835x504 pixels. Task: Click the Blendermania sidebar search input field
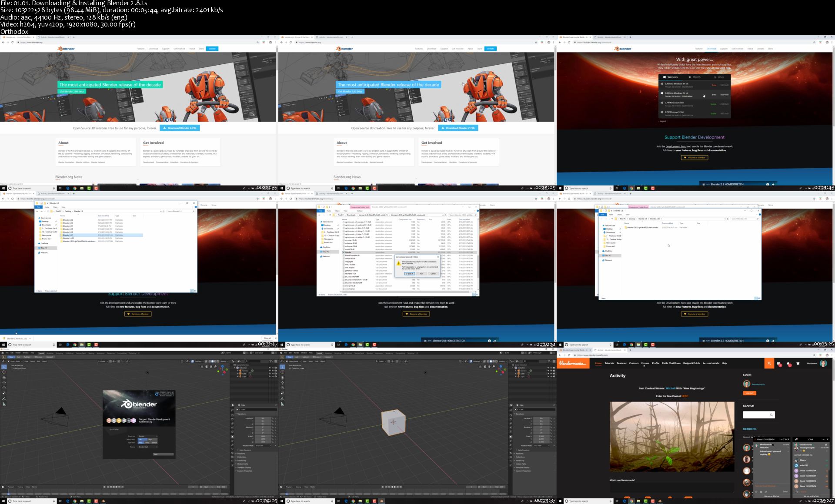pos(756,414)
